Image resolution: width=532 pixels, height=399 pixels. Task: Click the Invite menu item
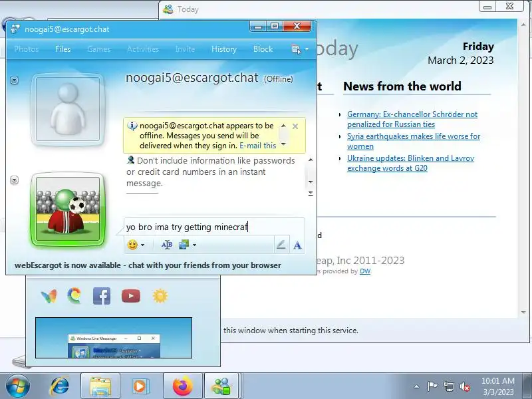[x=185, y=49]
